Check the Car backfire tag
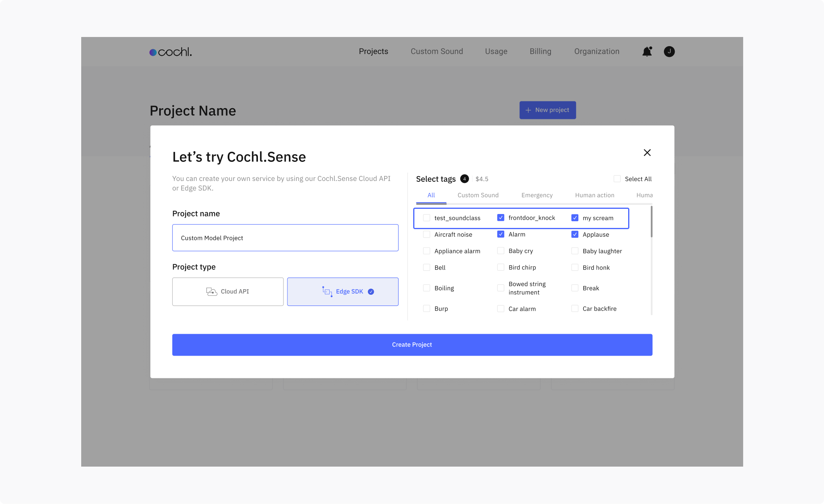This screenshot has width=824, height=504. tap(575, 309)
